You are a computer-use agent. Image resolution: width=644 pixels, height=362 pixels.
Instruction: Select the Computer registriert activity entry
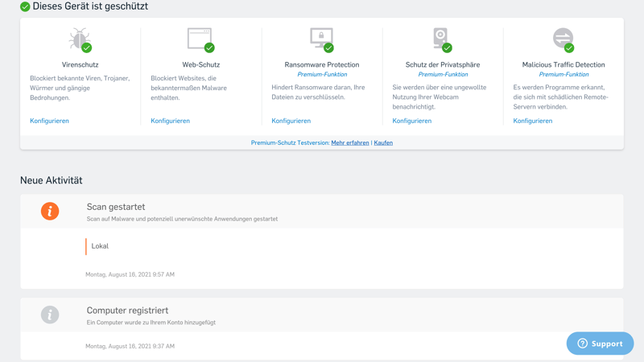[x=127, y=311]
